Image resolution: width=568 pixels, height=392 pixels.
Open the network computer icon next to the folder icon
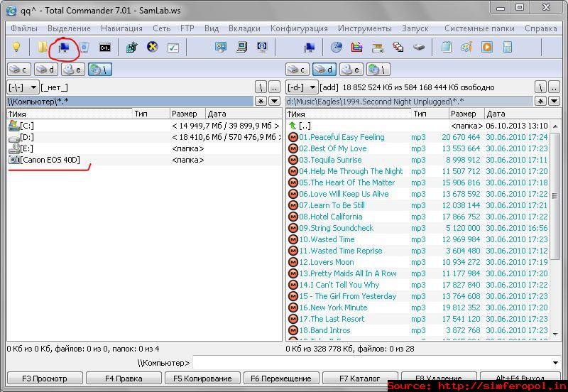pos(64,48)
